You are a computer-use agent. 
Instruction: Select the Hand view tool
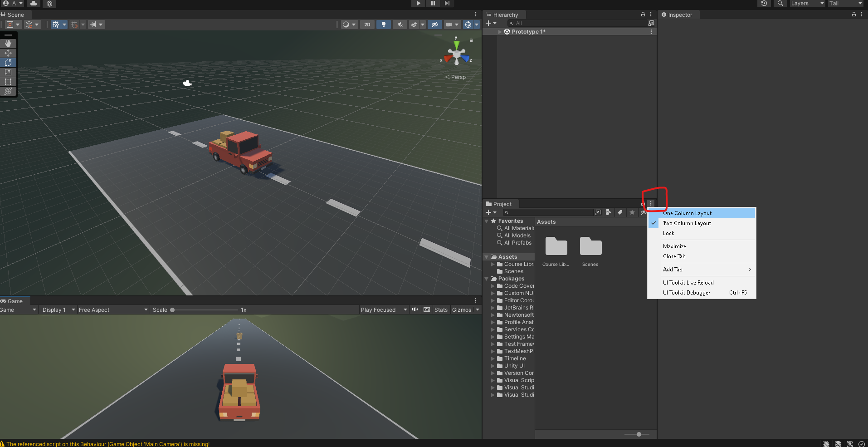8,44
